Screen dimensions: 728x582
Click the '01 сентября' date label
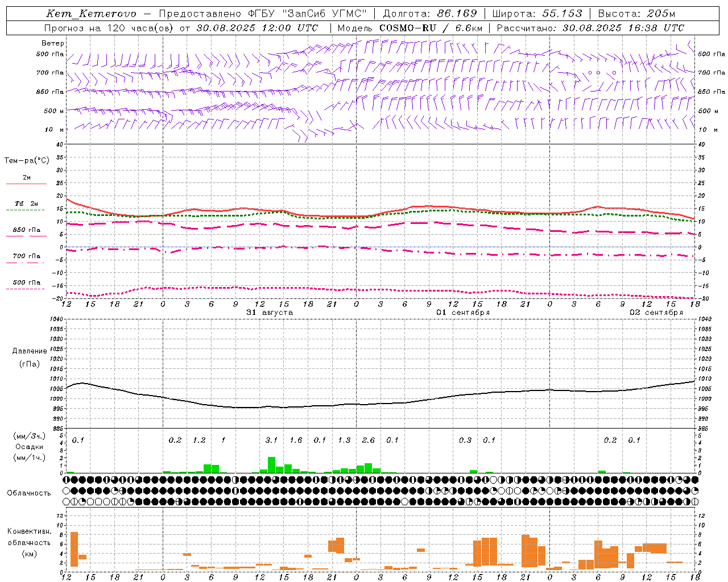click(x=463, y=313)
